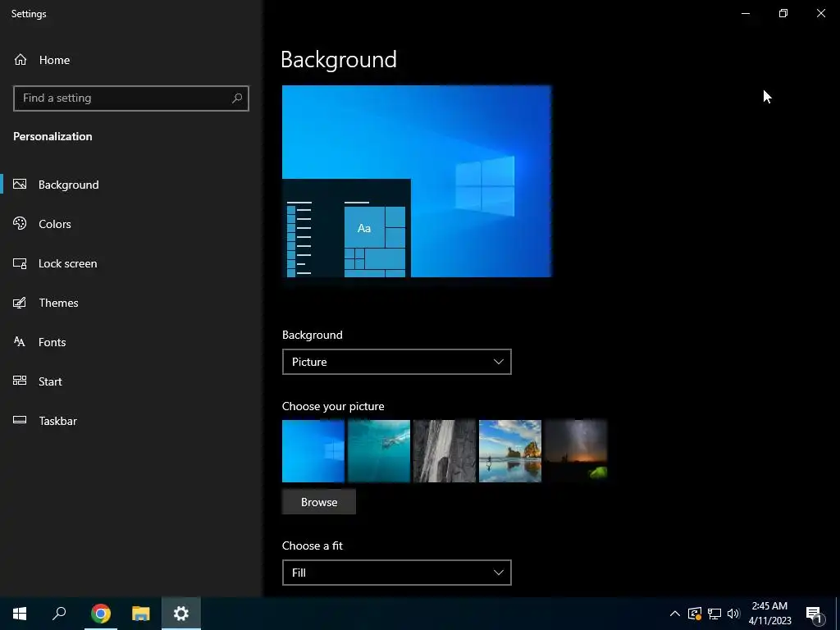Click the Home house icon
Image resolution: width=840 pixels, height=630 pixels.
pos(21,59)
